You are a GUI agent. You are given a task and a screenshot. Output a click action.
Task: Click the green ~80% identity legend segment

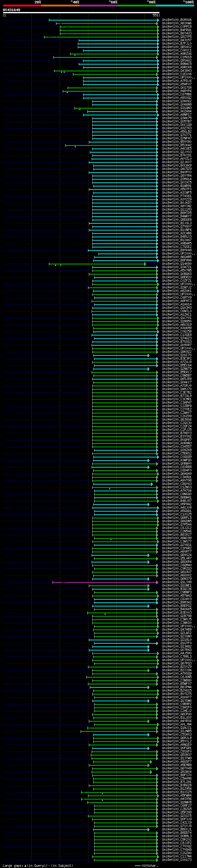pyautogui.click(x=137, y=6)
